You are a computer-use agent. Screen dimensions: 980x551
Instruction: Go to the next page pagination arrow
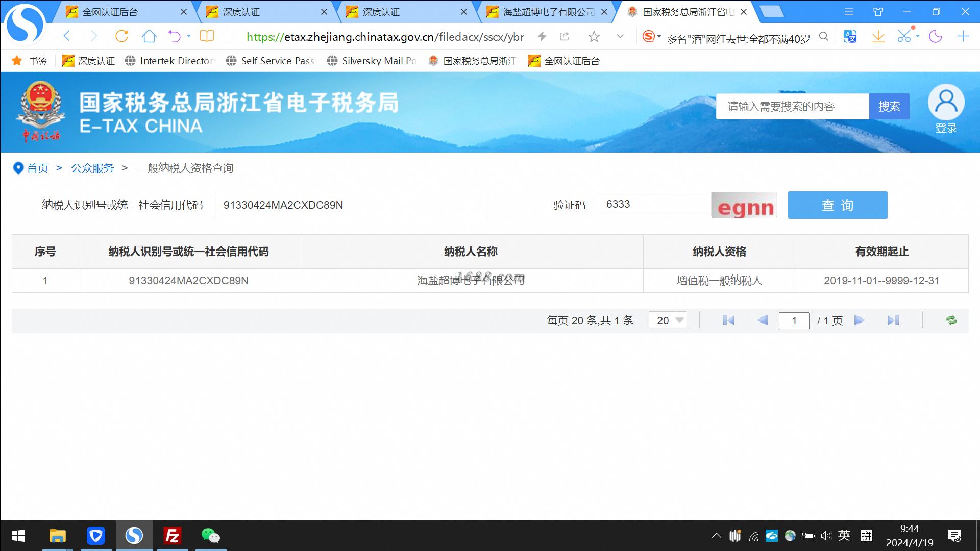(x=860, y=320)
